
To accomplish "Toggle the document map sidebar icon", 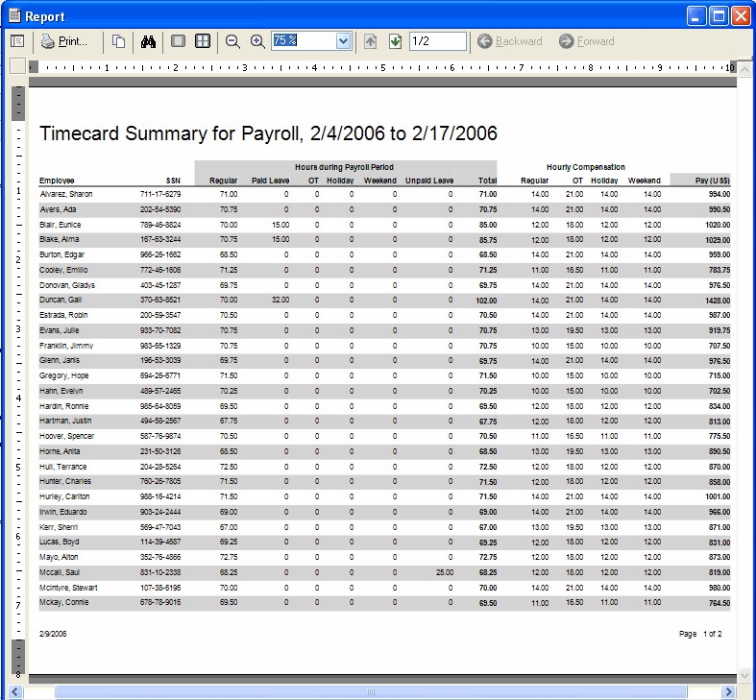I will (17, 41).
